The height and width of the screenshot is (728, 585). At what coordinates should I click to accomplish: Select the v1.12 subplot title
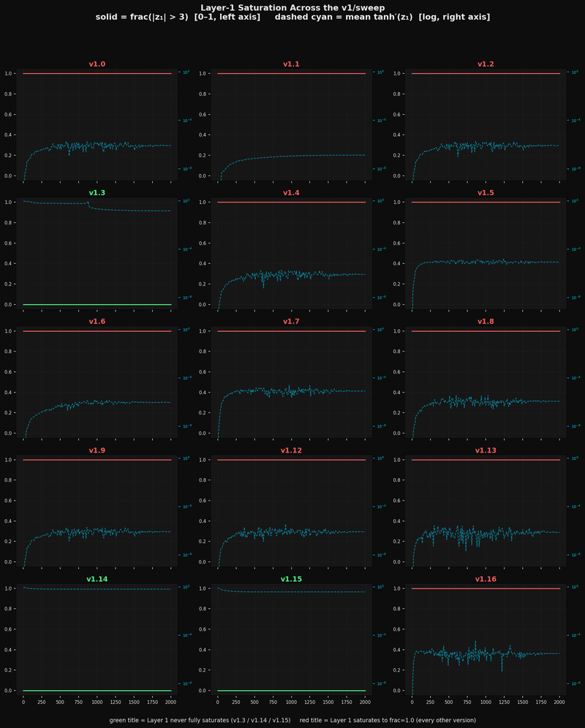(x=291, y=450)
